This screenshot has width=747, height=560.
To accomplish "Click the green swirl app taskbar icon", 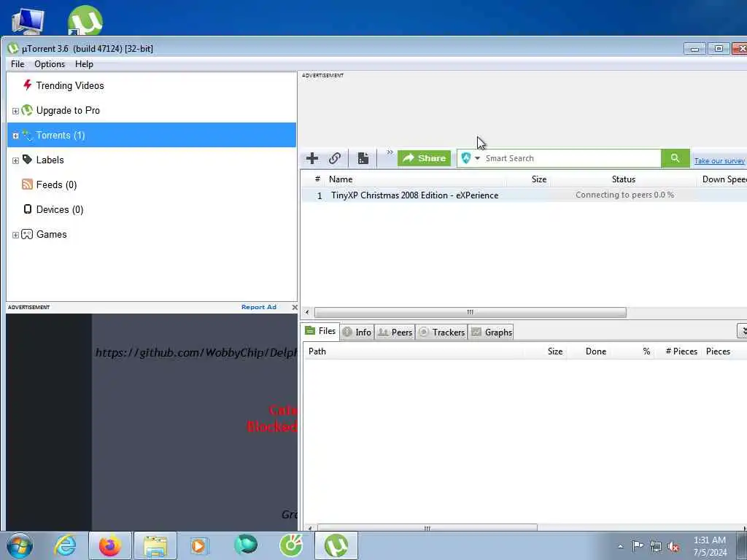I will click(x=290, y=545).
